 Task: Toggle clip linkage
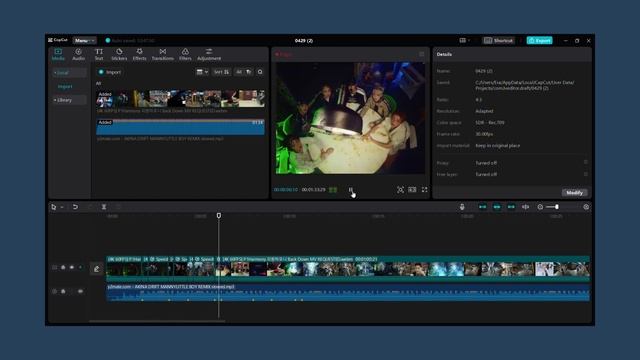coord(511,207)
